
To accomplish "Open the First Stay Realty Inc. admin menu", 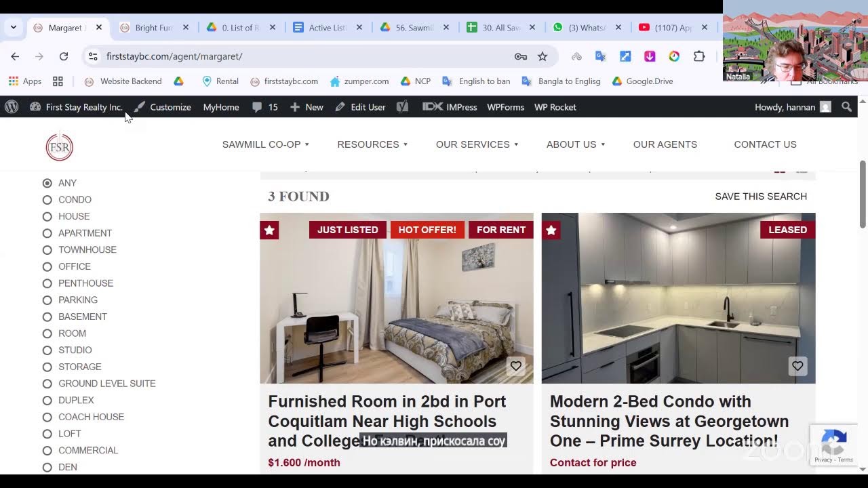I will 76,107.
